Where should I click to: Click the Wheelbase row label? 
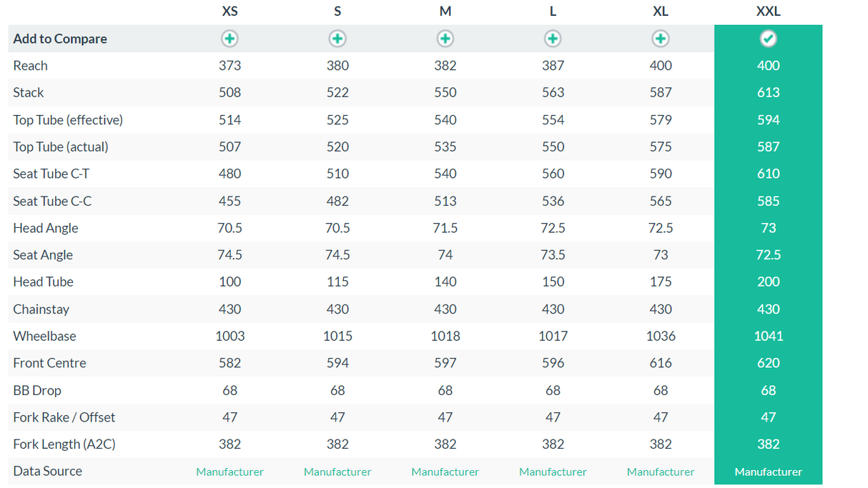coord(44,336)
